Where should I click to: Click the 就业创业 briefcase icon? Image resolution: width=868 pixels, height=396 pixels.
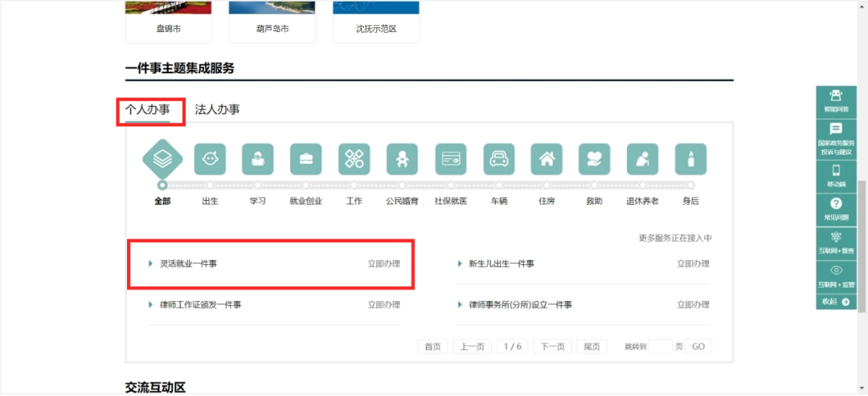tap(305, 159)
